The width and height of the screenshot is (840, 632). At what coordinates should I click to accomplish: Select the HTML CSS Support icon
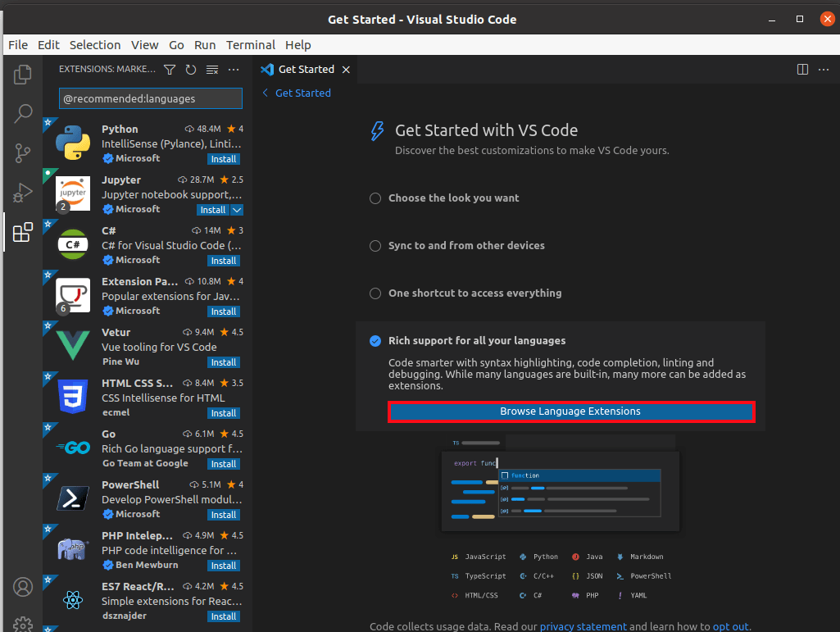(73, 397)
